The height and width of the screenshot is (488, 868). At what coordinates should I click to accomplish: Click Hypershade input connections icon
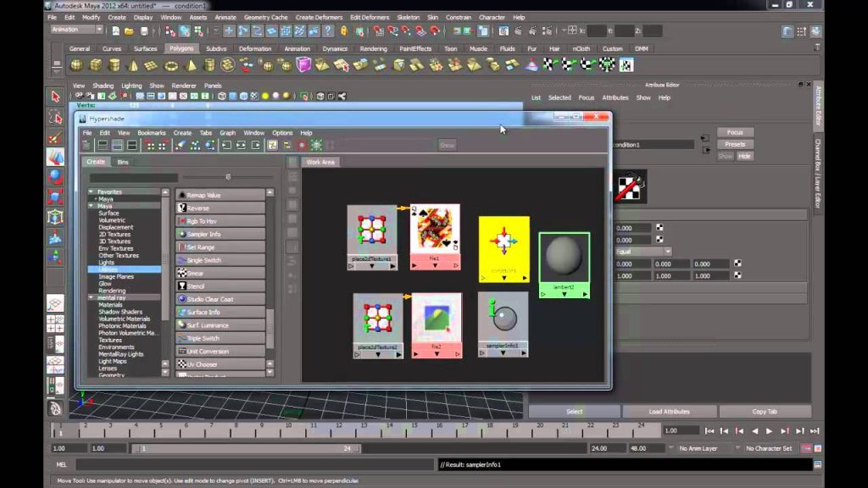(227, 146)
